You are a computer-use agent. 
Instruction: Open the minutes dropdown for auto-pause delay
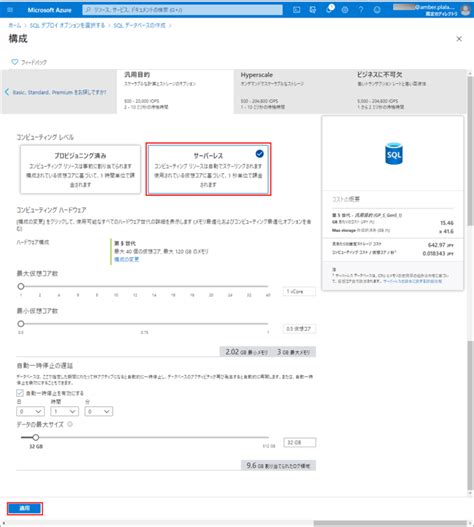[98, 411]
